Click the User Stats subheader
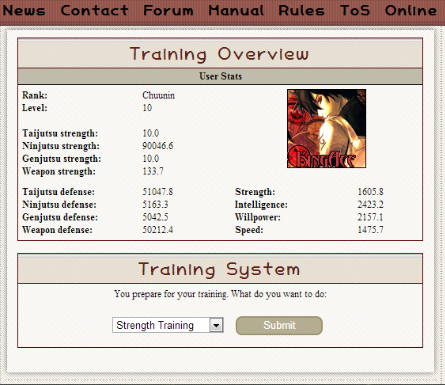 point(220,76)
